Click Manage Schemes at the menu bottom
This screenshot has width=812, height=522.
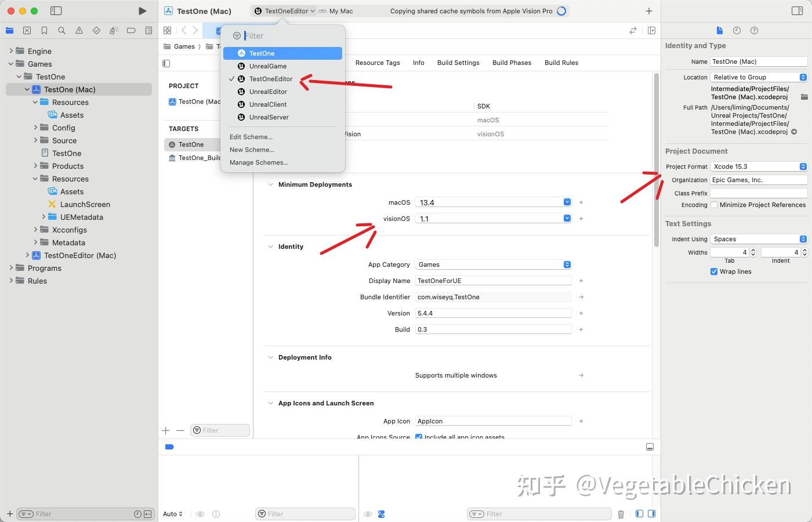[x=259, y=162]
